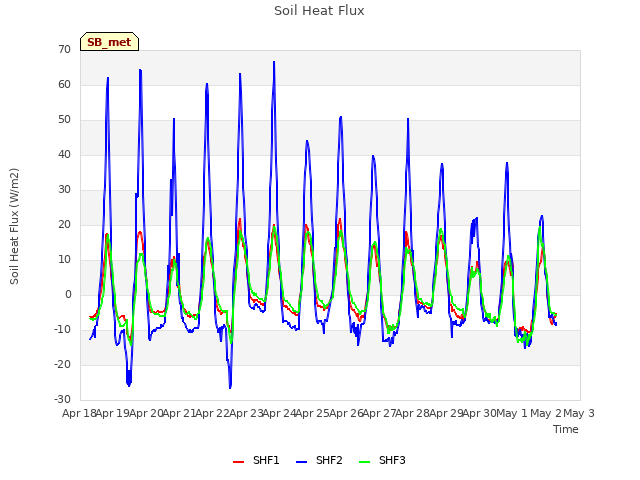Click the Soil Heat Flux (W/m2) axis title
This screenshot has height=480, width=640.
14,226
